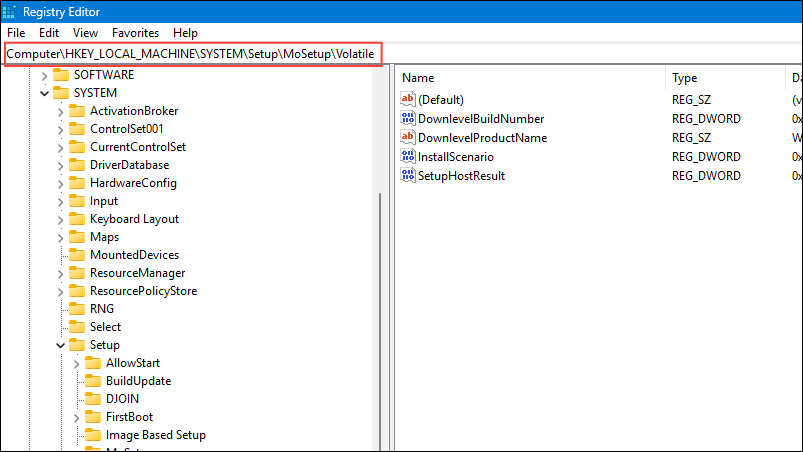
Task: Open the Favorites menu
Action: tap(135, 33)
